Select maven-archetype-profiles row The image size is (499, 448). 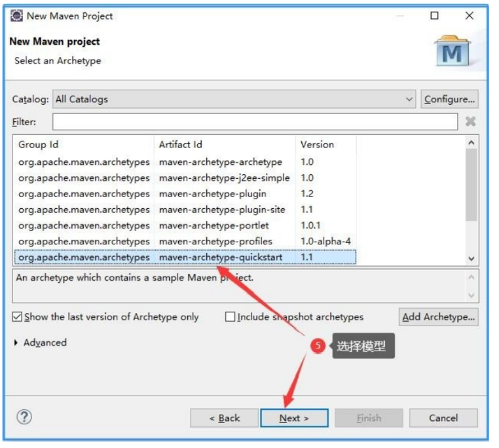click(185, 241)
